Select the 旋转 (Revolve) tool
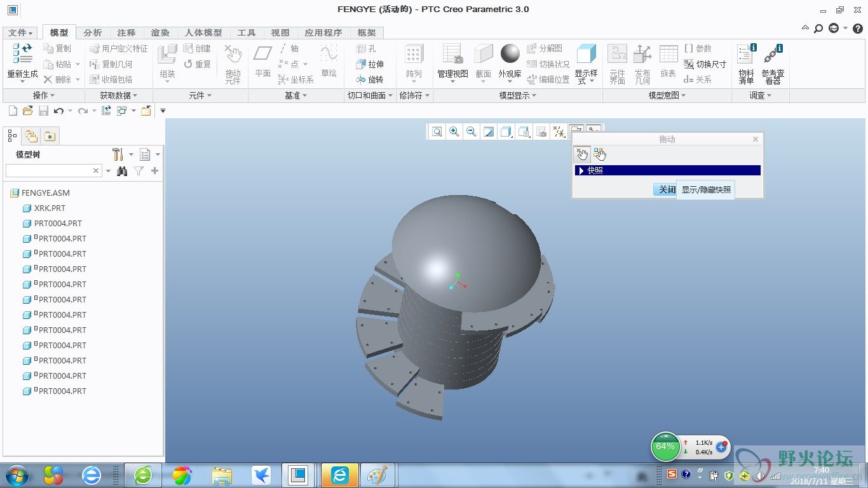Viewport: 868px width, 488px height. point(369,79)
